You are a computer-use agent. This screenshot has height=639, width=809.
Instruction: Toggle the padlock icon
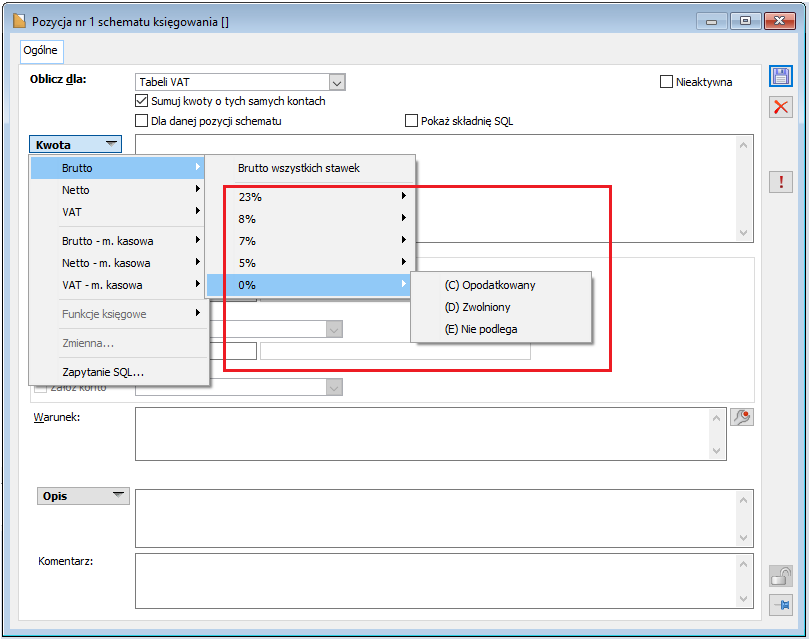(x=781, y=576)
